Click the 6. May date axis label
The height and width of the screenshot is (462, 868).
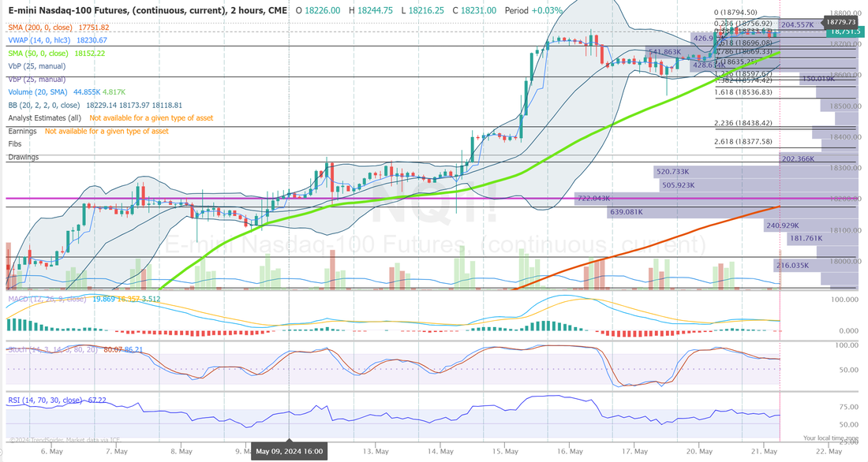pyautogui.click(x=52, y=451)
